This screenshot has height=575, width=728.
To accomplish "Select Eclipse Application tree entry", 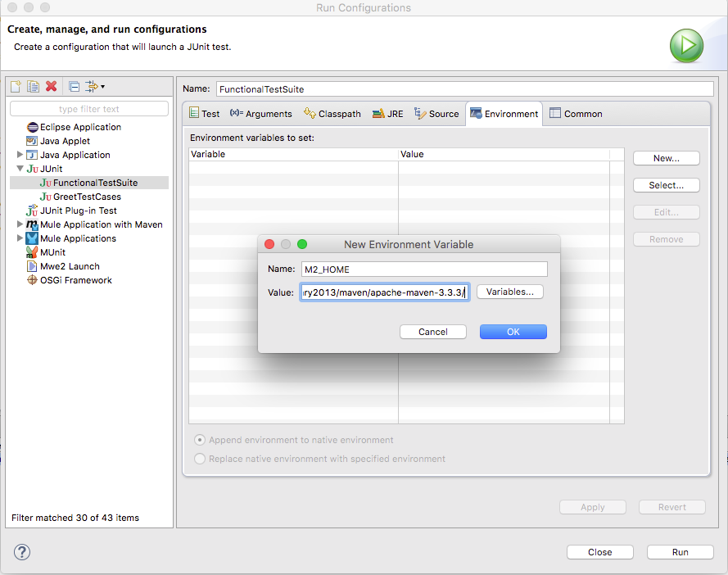I will (x=80, y=127).
